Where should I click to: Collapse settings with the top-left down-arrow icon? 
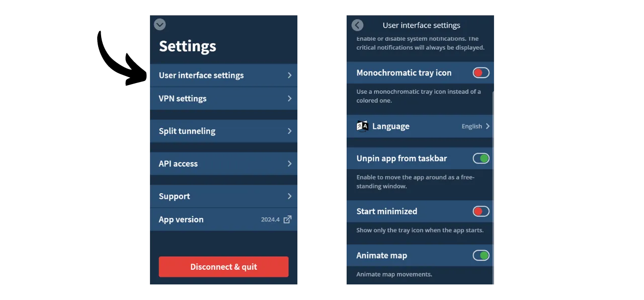(159, 24)
